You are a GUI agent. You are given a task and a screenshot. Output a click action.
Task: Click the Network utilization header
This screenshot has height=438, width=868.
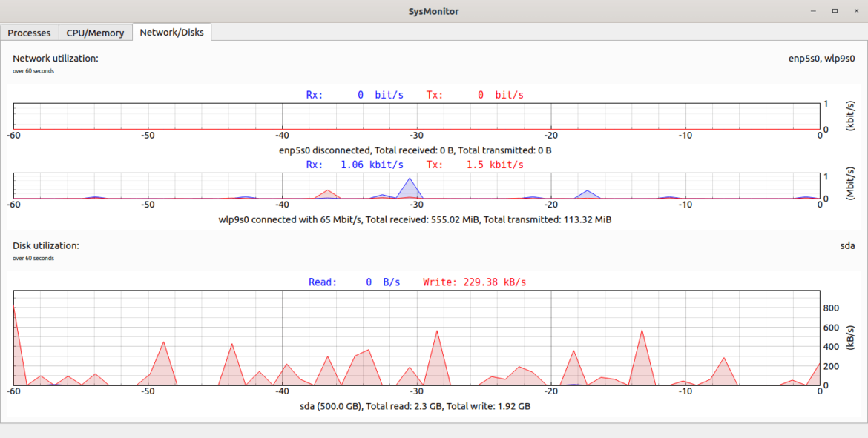56,57
